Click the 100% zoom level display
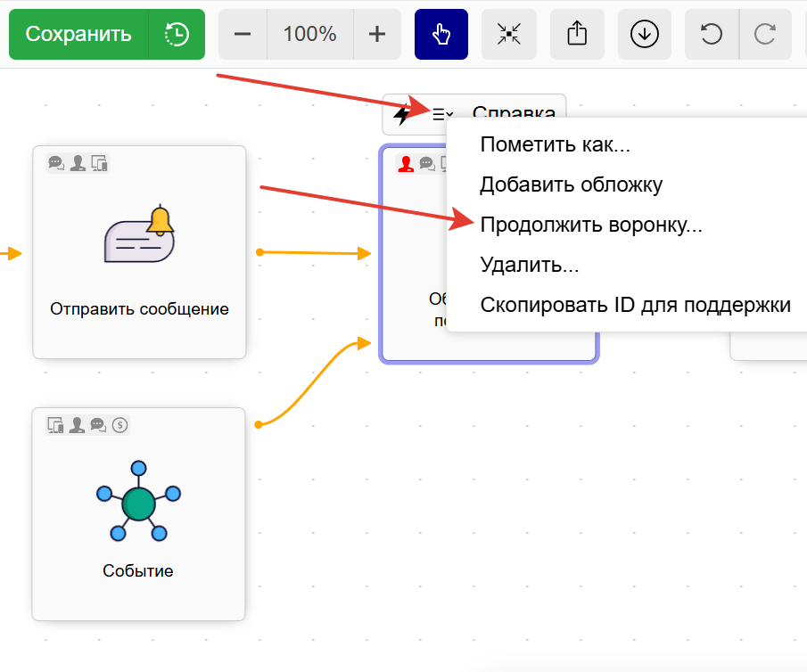Screen dimensions: 807x672 tap(309, 34)
